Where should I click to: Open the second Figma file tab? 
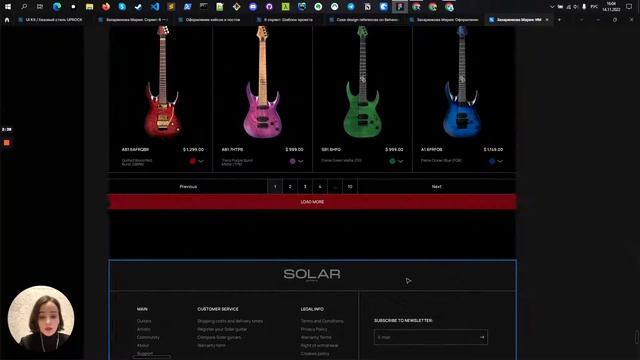pos(133,20)
